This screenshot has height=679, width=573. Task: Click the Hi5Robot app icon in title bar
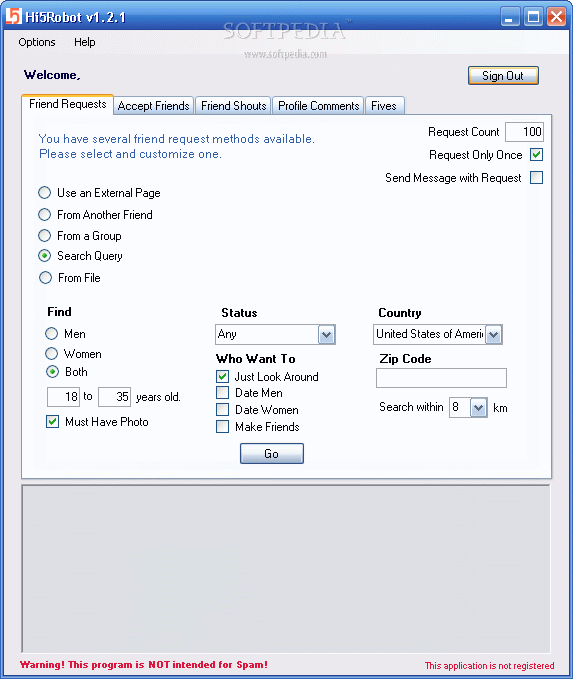click(13, 16)
